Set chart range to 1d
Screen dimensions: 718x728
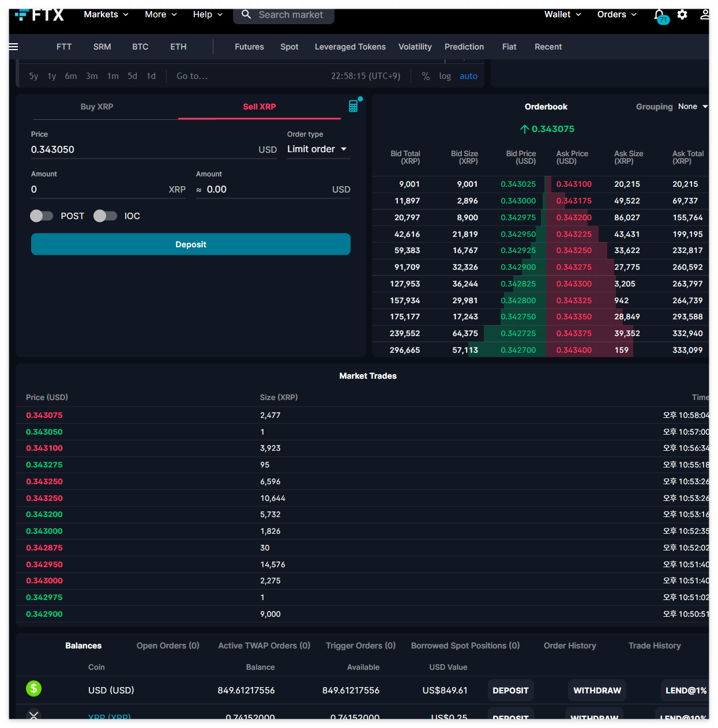(x=151, y=76)
